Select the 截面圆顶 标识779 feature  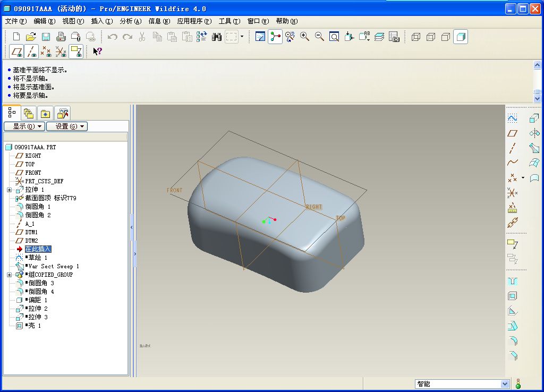click(50, 198)
